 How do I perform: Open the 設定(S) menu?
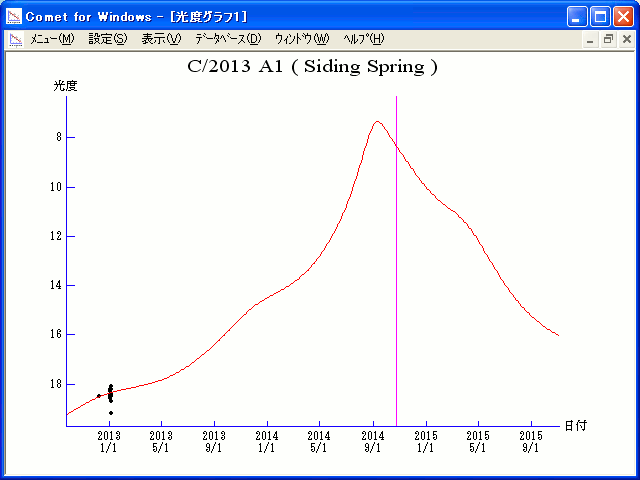coord(108,39)
